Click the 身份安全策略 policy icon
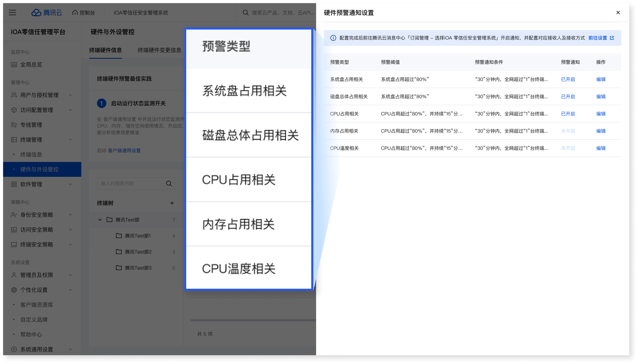 (x=14, y=215)
